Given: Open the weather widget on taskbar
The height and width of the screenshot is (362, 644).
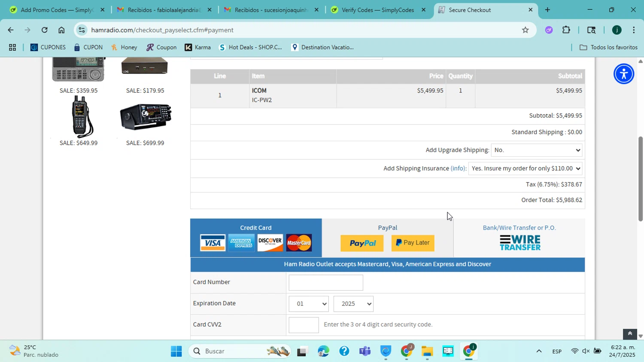Looking at the screenshot, I should click(x=33, y=351).
